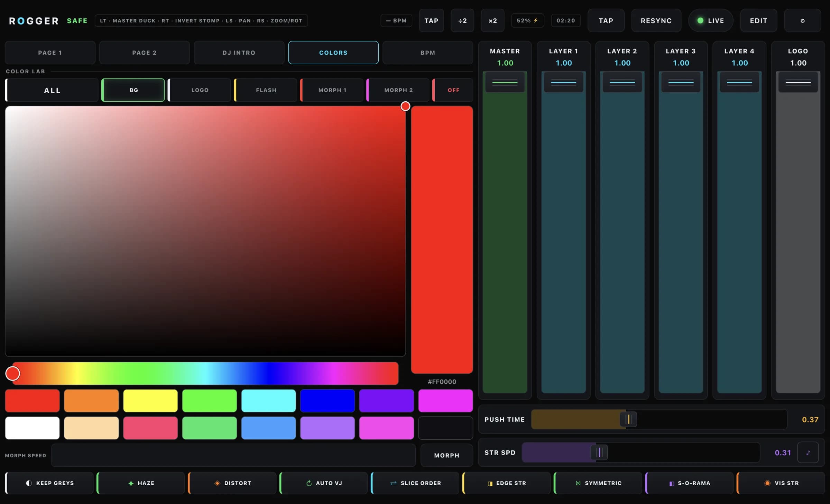Click the #FF0000 hex color label
The width and height of the screenshot is (830, 504).
click(x=442, y=382)
